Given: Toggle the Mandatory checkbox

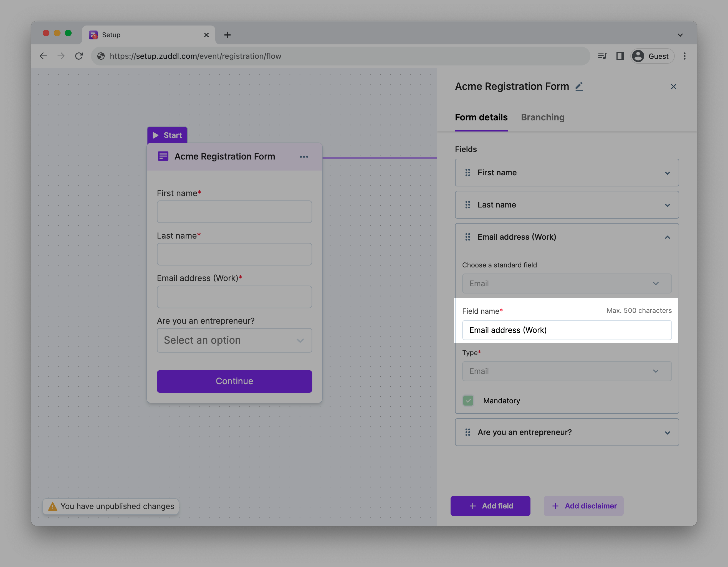Looking at the screenshot, I should coord(468,401).
